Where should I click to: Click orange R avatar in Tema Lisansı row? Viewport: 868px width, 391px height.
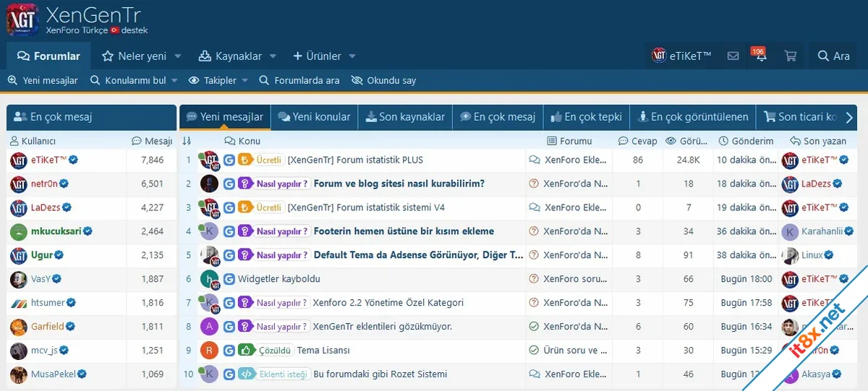tap(209, 351)
